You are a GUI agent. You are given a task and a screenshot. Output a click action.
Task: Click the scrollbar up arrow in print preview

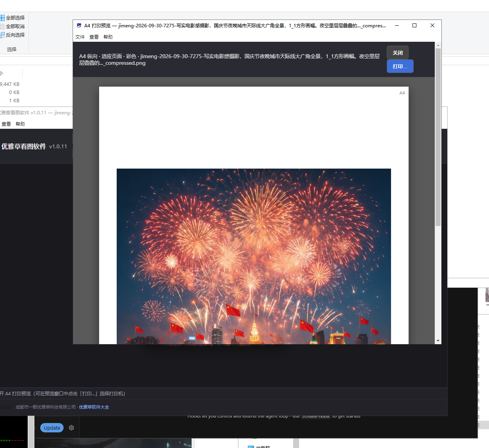pos(438,45)
